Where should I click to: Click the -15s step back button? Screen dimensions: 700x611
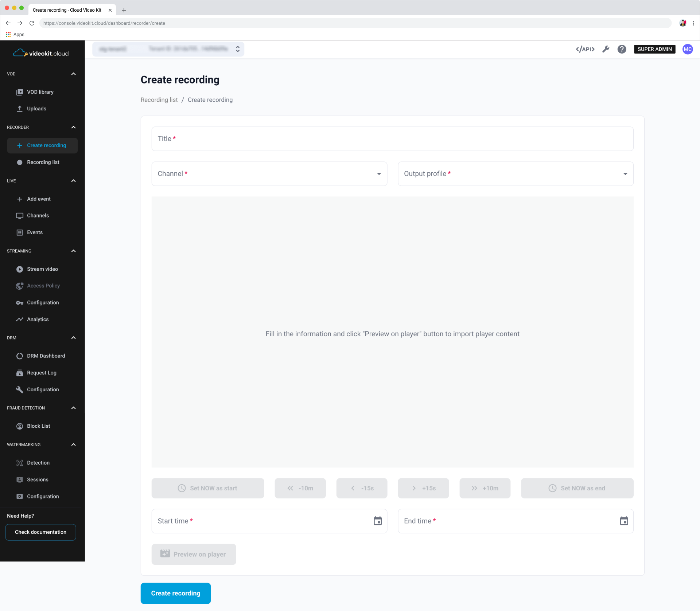click(362, 488)
